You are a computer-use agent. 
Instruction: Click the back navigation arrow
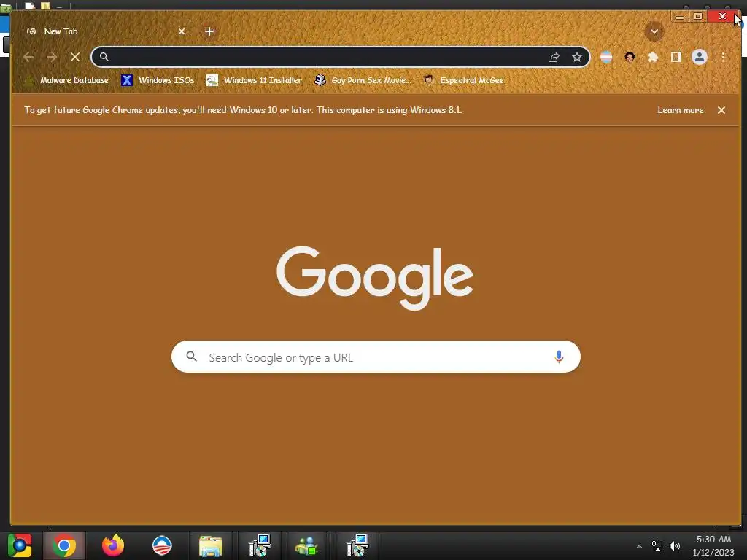[28, 57]
